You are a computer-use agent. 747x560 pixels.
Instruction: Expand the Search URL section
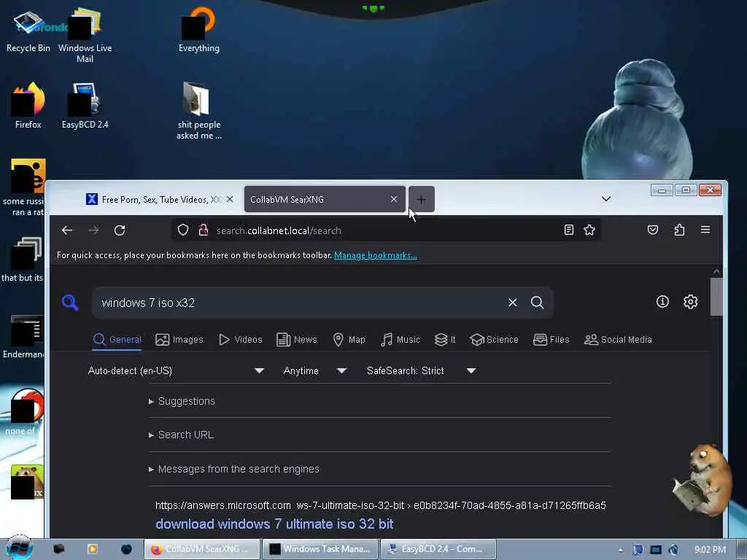coord(181,435)
